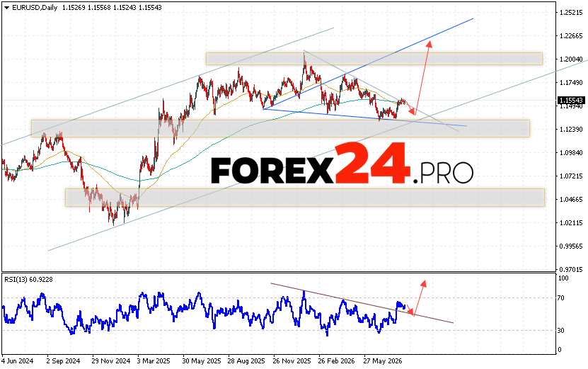Click the current price tag 1.15543
This screenshot has width=588, height=369.
[571, 101]
